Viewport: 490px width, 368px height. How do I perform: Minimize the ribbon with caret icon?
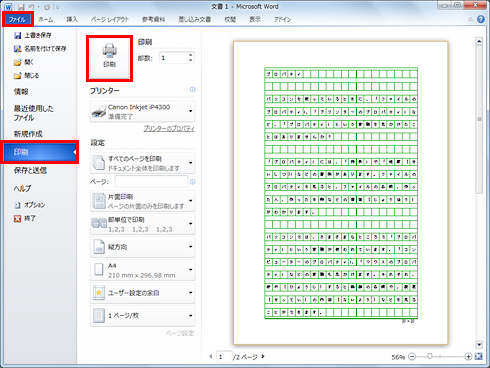pyautogui.click(x=471, y=20)
